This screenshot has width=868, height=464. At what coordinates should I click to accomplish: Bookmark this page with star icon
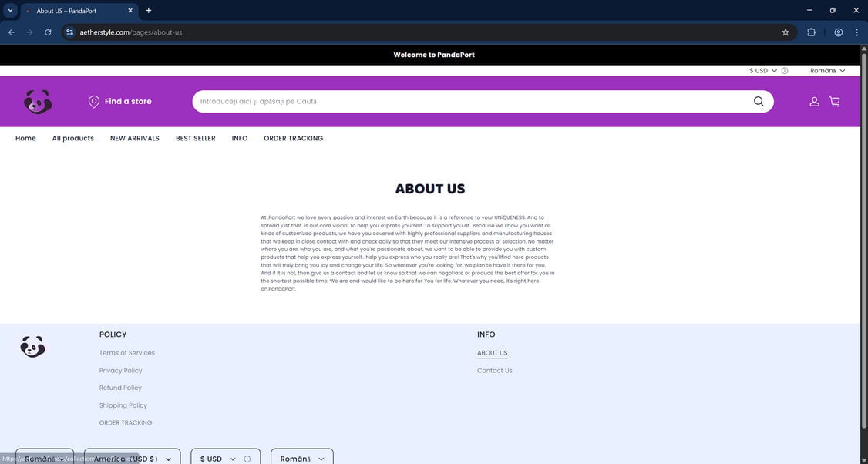pos(785,32)
